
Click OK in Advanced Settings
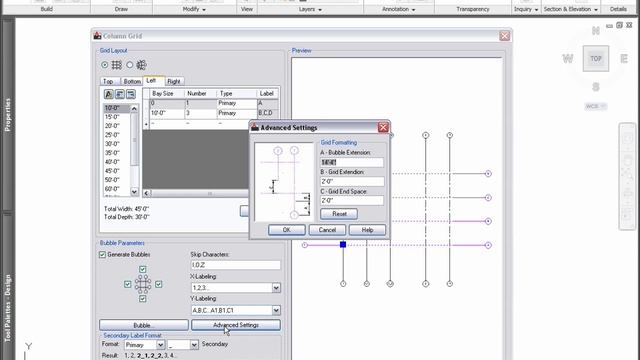[x=287, y=230]
